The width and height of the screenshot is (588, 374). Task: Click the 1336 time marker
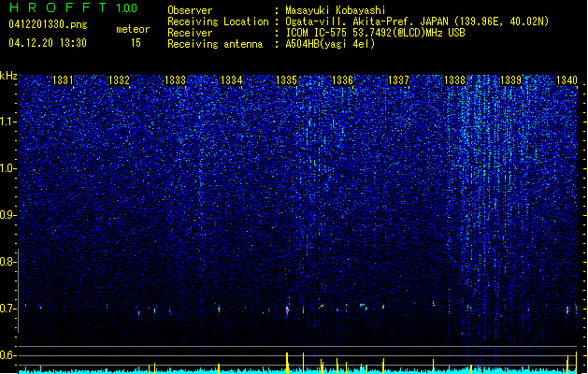tap(343, 80)
